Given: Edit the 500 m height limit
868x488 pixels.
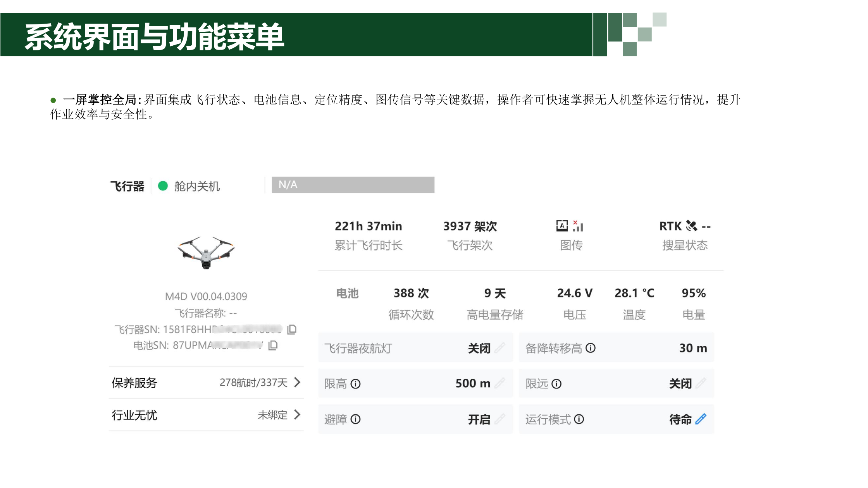Looking at the screenshot, I should point(500,383).
